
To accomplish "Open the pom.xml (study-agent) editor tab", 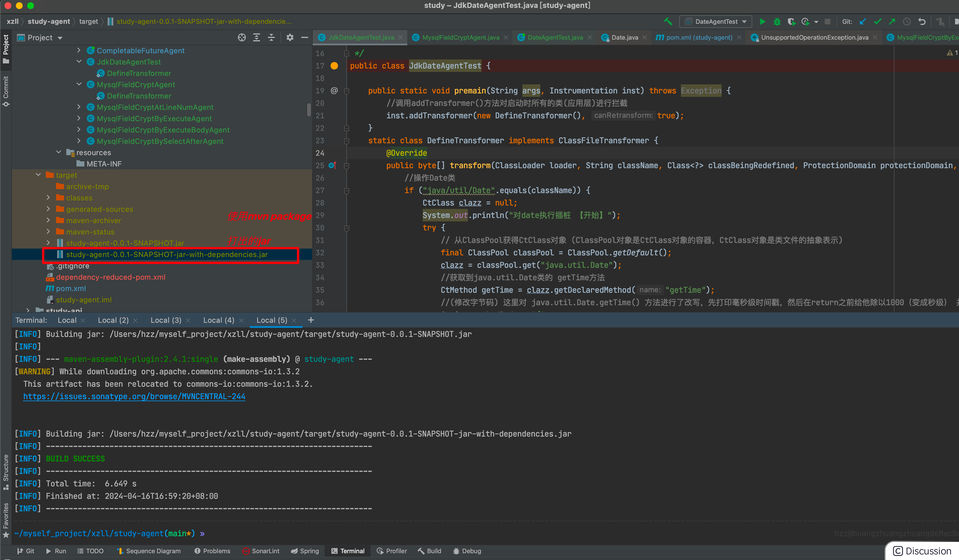I will click(x=699, y=37).
